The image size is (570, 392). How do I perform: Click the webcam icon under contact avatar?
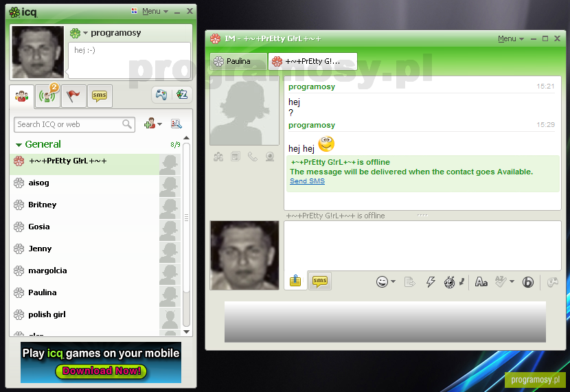[270, 157]
